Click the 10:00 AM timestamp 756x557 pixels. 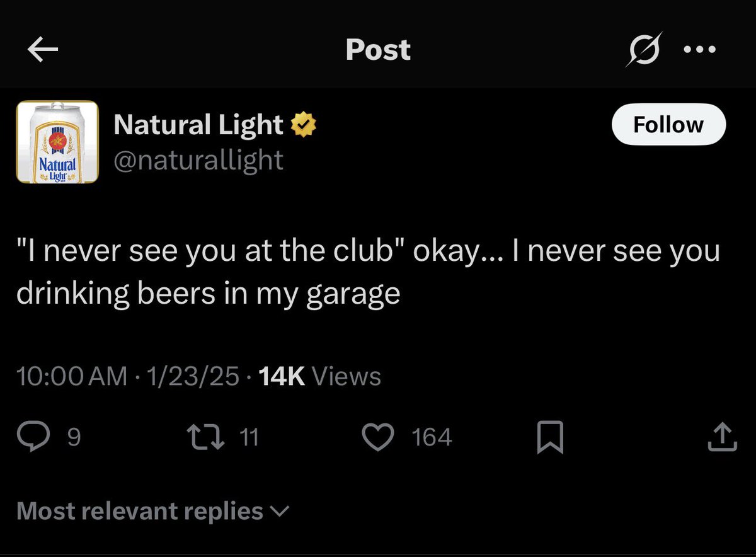tap(71, 376)
